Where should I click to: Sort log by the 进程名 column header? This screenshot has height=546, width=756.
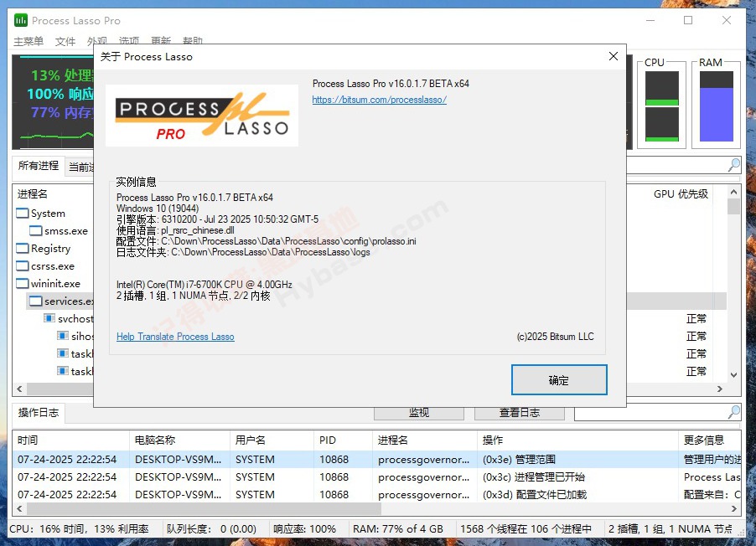point(424,440)
